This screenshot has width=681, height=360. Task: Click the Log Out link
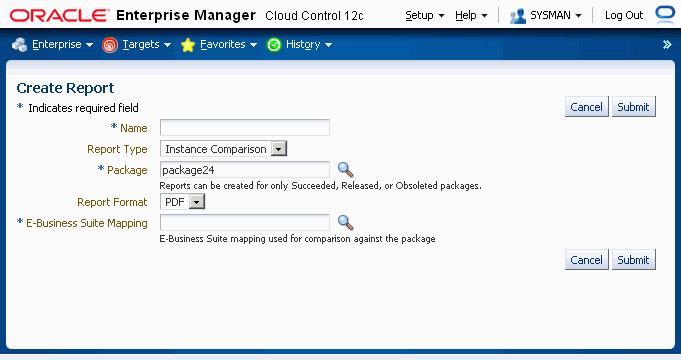click(624, 16)
